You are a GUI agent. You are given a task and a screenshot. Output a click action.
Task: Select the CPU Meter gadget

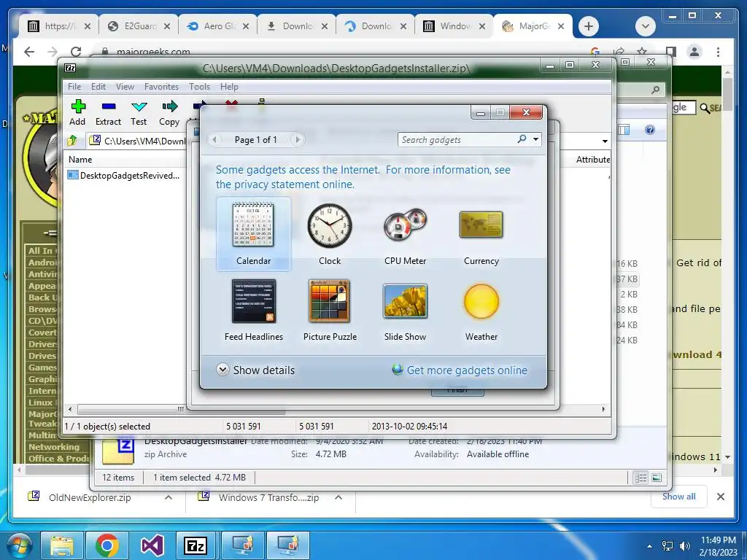pyautogui.click(x=406, y=234)
